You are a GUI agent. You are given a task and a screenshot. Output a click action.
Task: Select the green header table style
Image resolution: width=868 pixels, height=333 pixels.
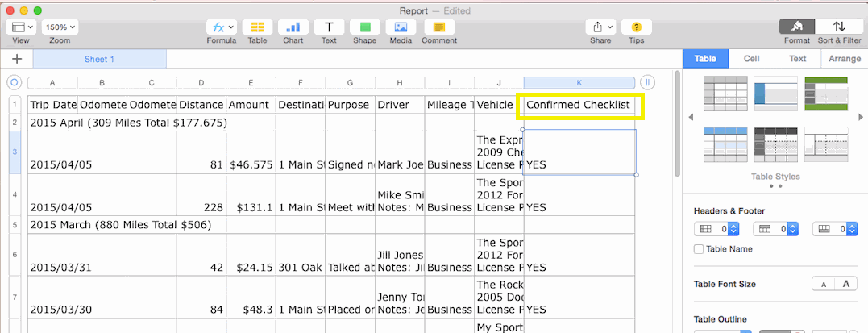point(826,94)
